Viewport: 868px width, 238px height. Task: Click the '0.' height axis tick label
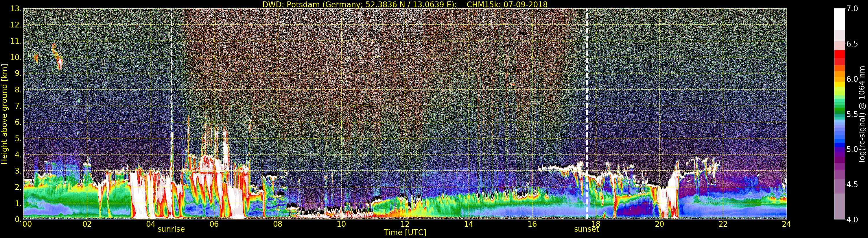(18, 219)
